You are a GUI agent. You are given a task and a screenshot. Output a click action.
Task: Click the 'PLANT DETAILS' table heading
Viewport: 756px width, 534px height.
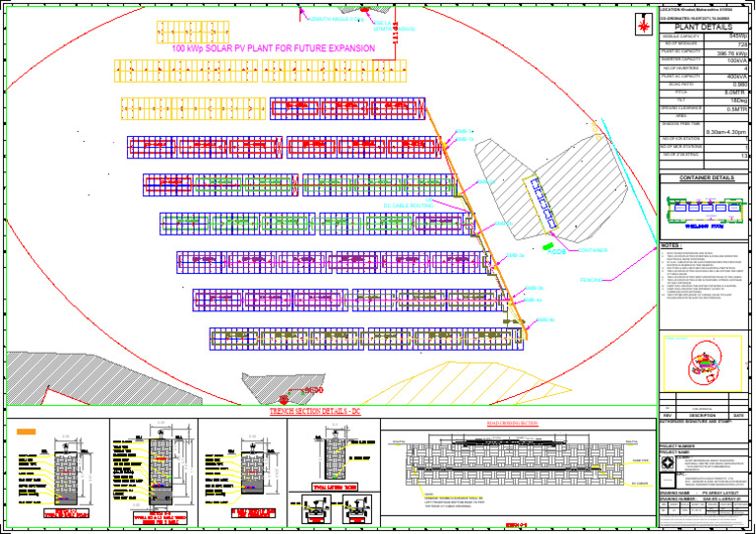704,28
